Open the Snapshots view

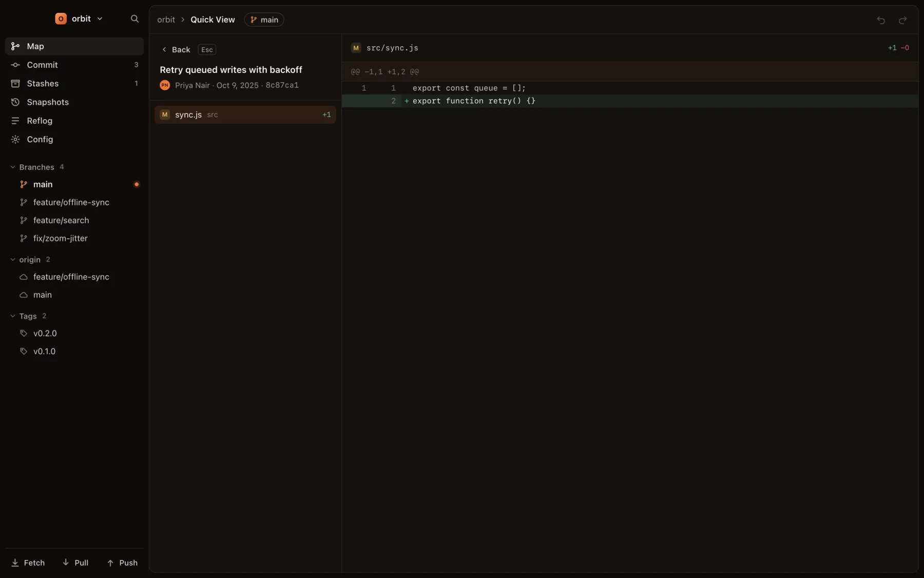click(x=74, y=102)
